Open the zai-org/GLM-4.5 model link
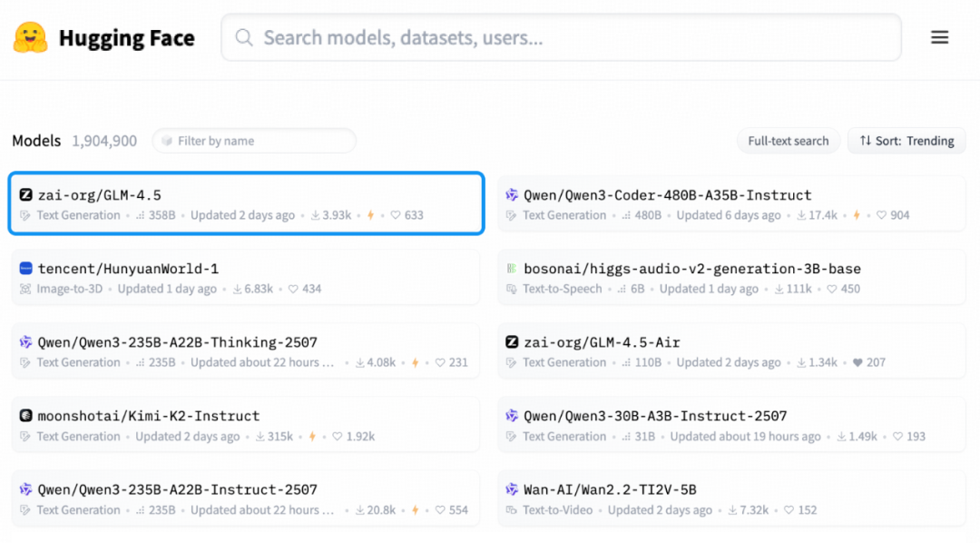The image size is (980, 543). point(100,195)
